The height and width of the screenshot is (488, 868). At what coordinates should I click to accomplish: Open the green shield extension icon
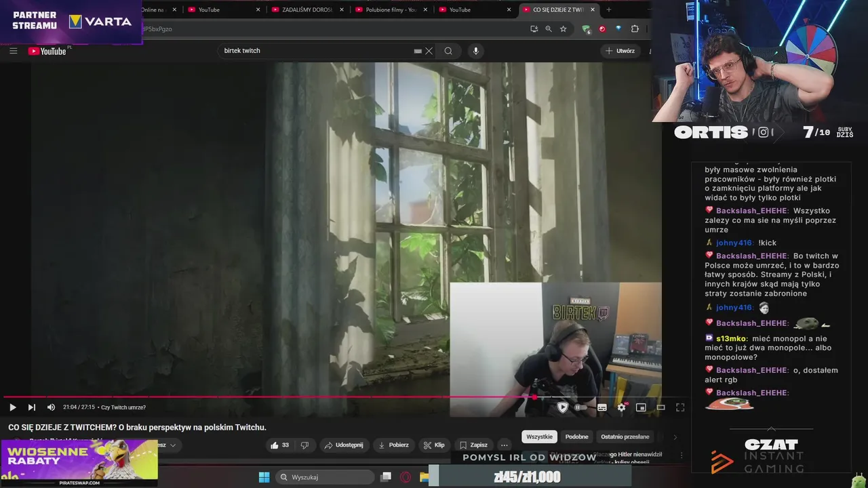coord(586,29)
